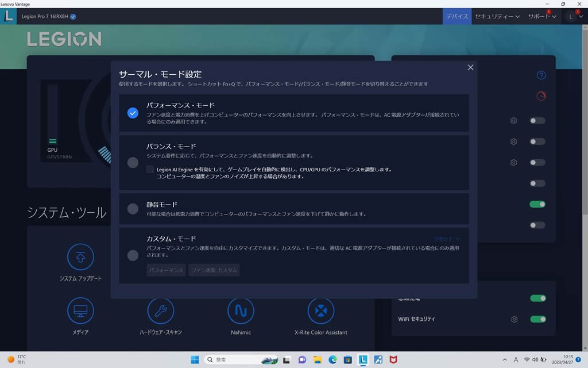The image size is (588, 368).
Task: Open network, volume and battery quick settings
Action: tap(535, 359)
